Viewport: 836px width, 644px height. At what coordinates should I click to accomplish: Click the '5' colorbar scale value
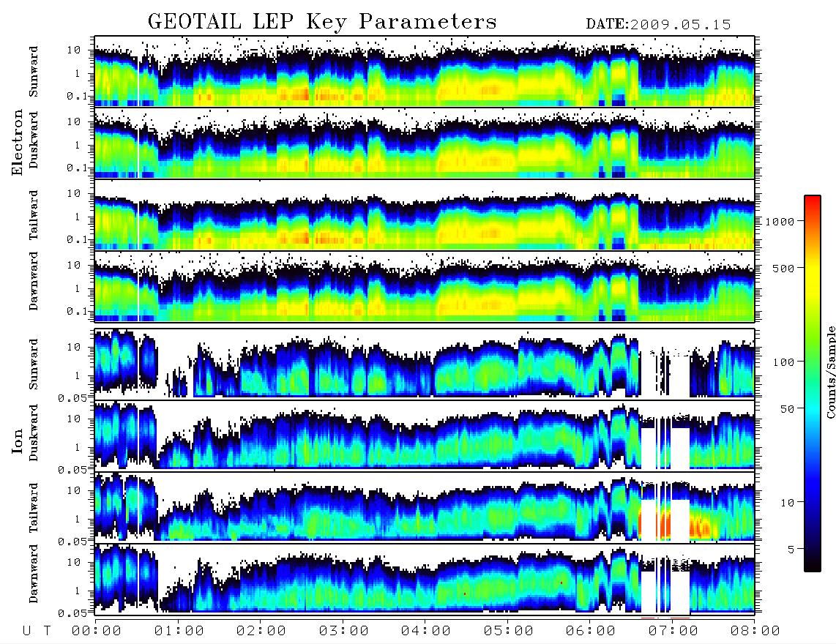[x=791, y=550]
